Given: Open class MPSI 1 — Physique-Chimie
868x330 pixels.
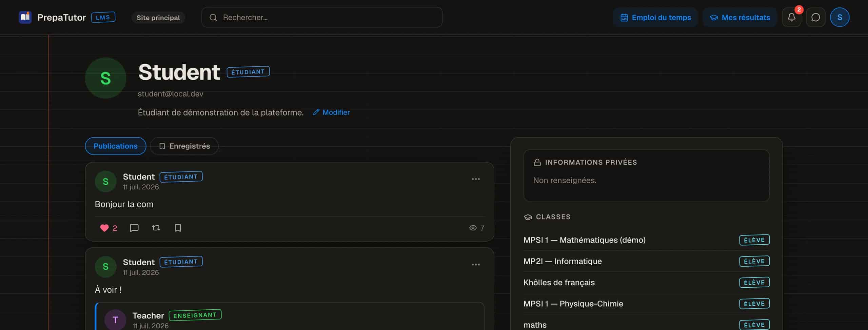Looking at the screenshot, I should 646,304.
